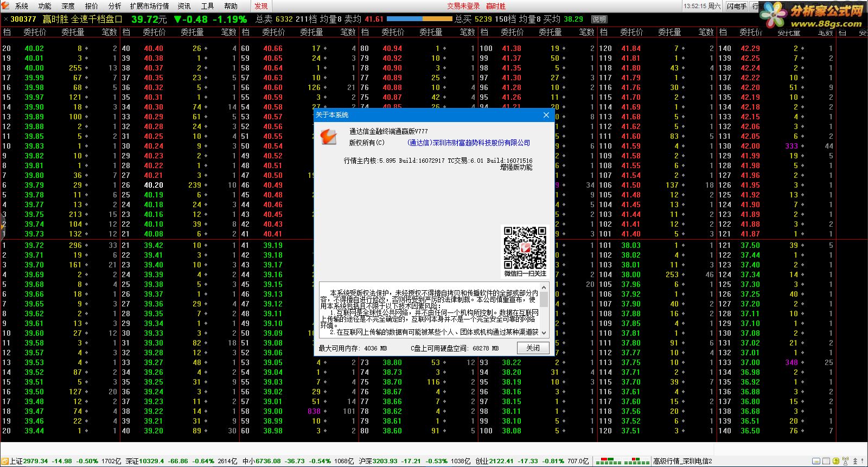This screenshot has width=868, height=467.
Task: Click the down arrow of the disclaimer scrollbar
Action: coord(544,332)
